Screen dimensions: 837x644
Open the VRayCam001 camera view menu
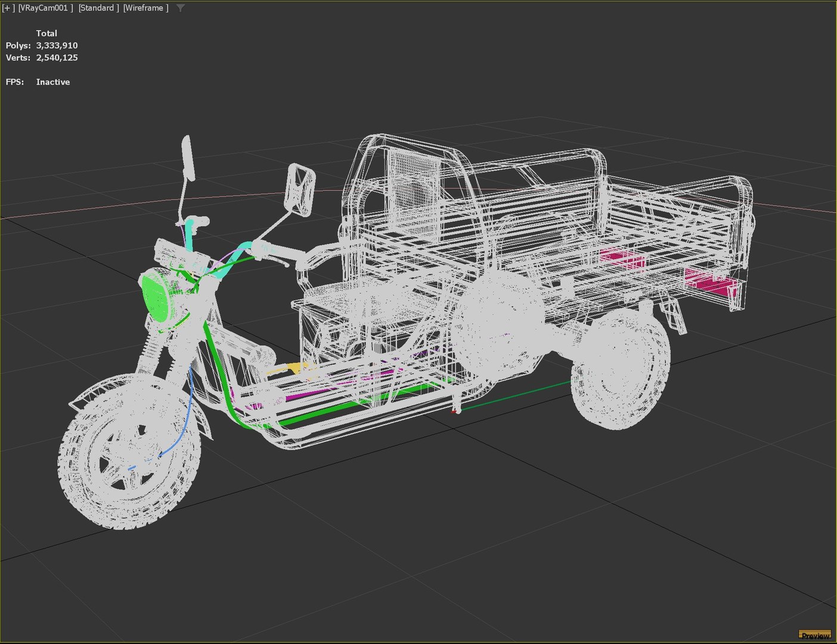tap(46, 8)
